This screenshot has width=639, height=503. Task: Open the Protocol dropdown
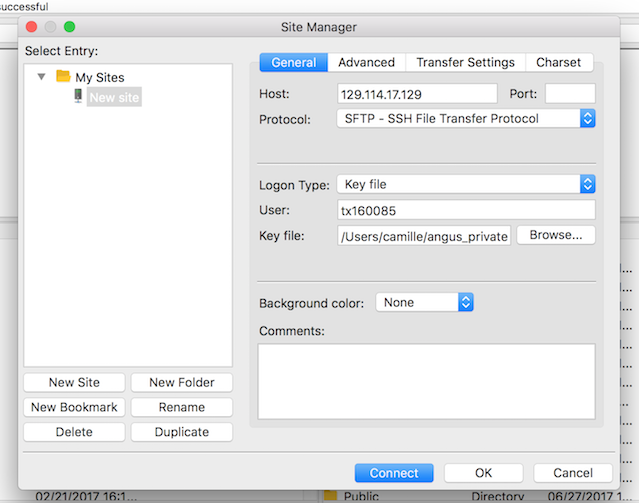pos(466,119)
